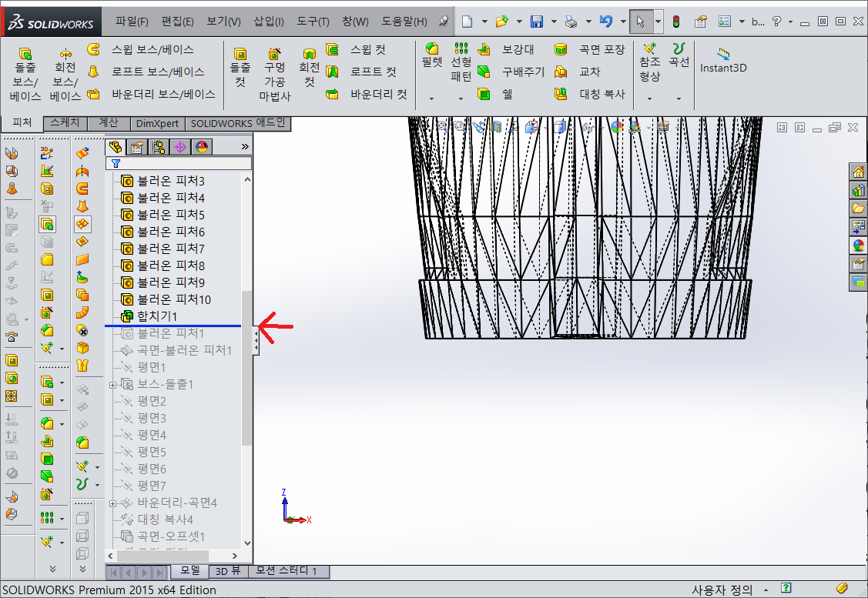Viewport: 868px width, 598px height.
Task: Open the 보기(V) menu
Action: pyautogui.click(x=223, y=22)
